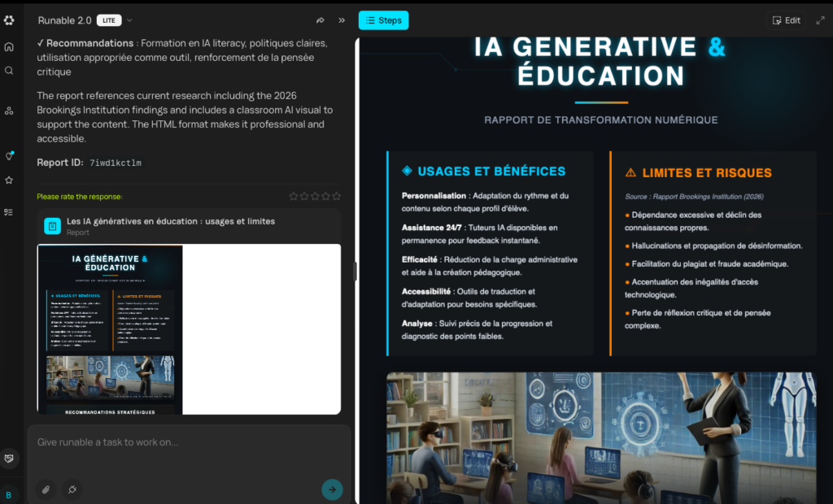
Task: Open the task list icon in sidebar
Action: [9, 212]
